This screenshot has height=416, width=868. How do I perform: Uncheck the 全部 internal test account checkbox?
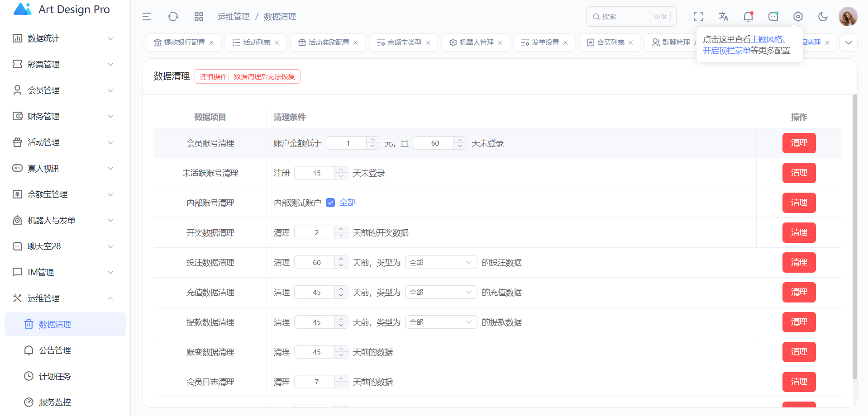coord(330,203)
